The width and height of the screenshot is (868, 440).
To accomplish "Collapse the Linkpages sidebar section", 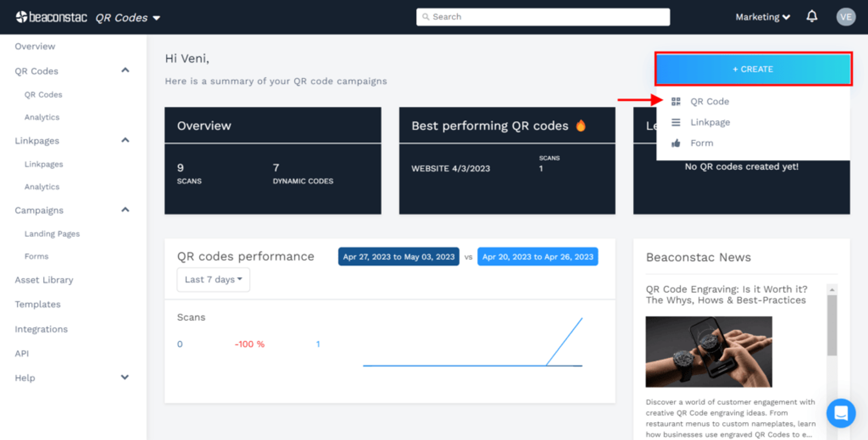I will (x=125, y=140).
